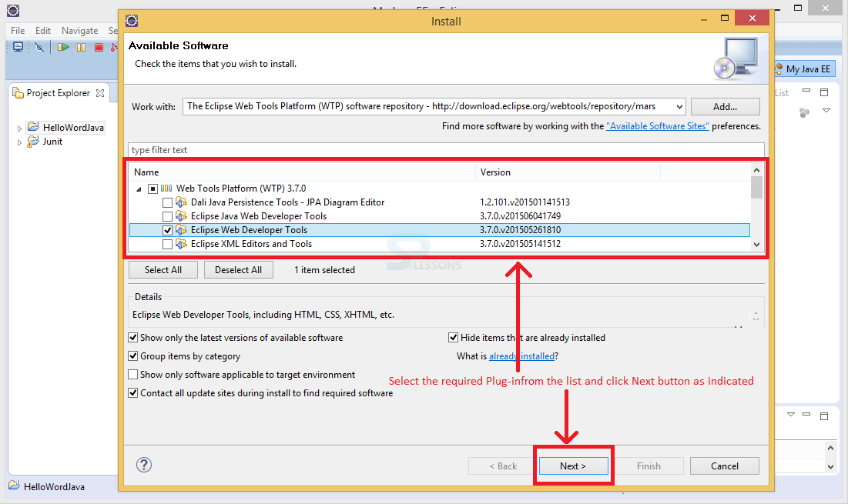
Task: Click the Open Console monitor icon in Eclipse toolbar
Action: pos(18,47)
